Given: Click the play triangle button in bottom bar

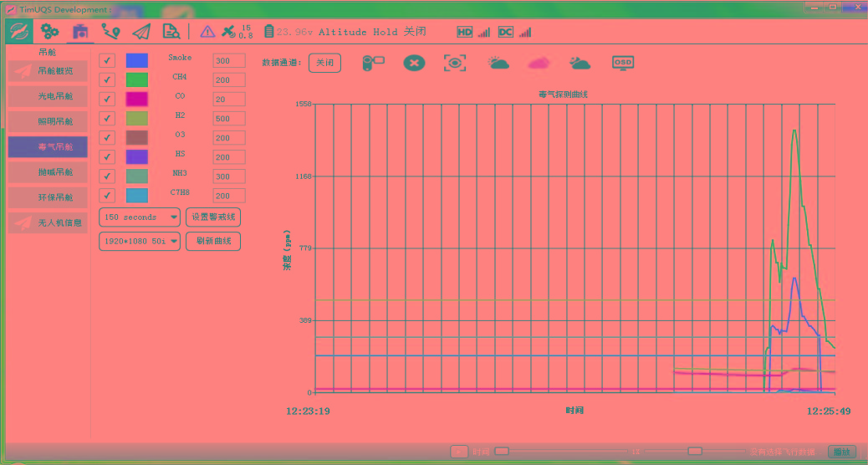Looking at the screenshot, I should click(x=459, y=452).
